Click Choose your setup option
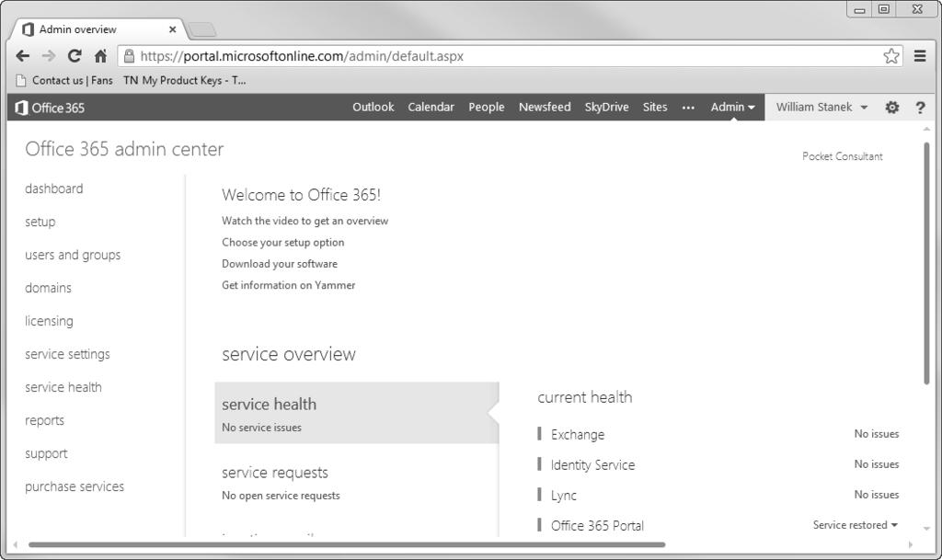Image resolution: width=942 pixels, height=560 pixels. pos(283,243)
